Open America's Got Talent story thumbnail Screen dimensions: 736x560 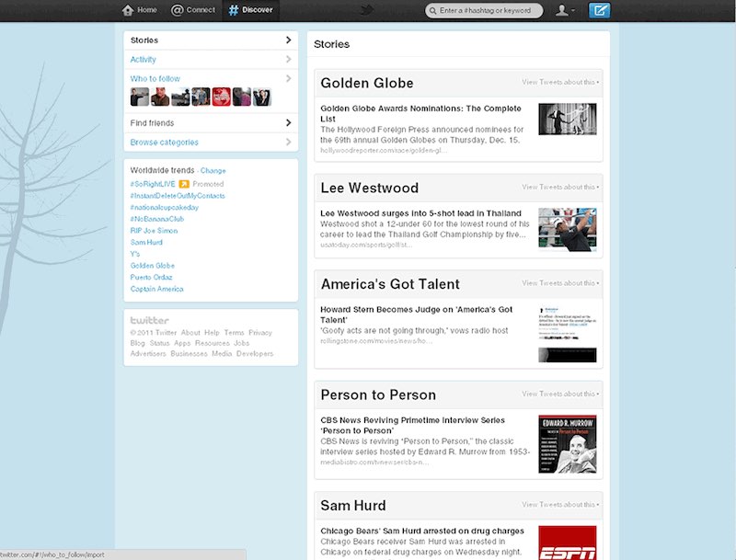568,334
